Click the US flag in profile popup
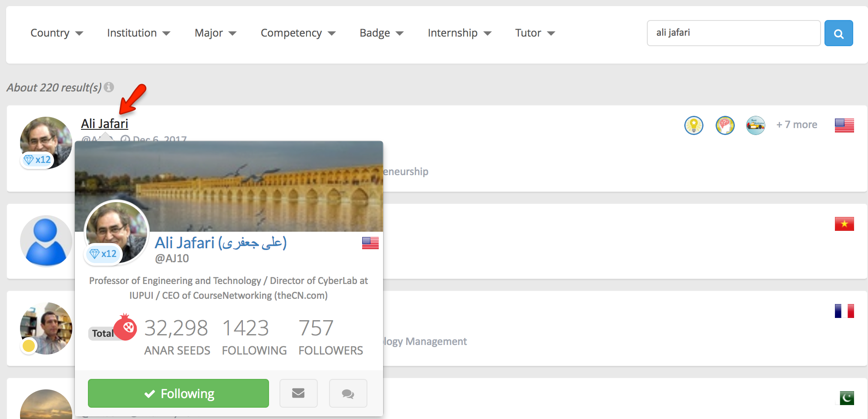Image resolution: width=868 pixels, height=419 pixels. point(370,243)
